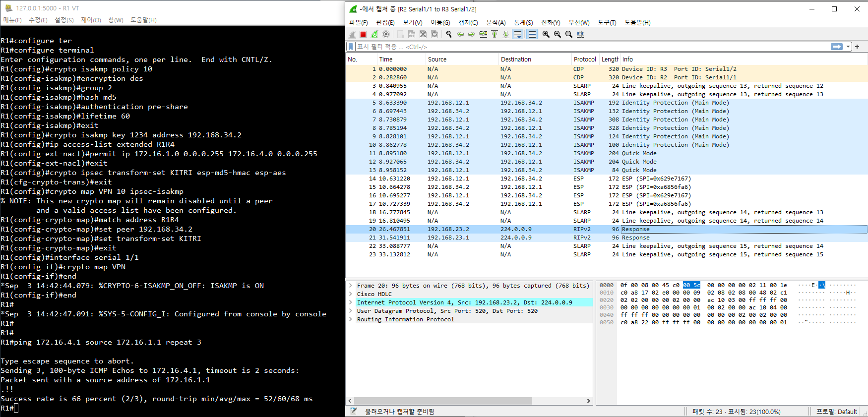
Task: Sort packets by the No. column
Action: pyautogui.click(x=361, y=59)
